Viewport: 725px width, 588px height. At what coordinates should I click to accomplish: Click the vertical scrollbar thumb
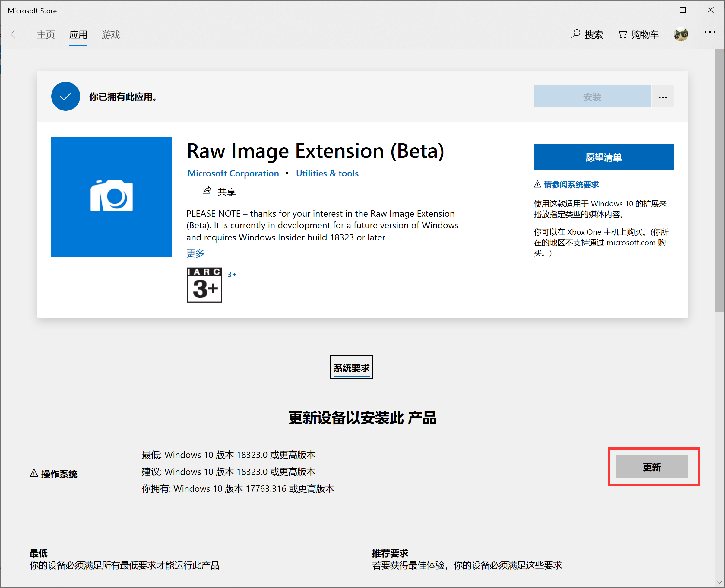(720, 180)
